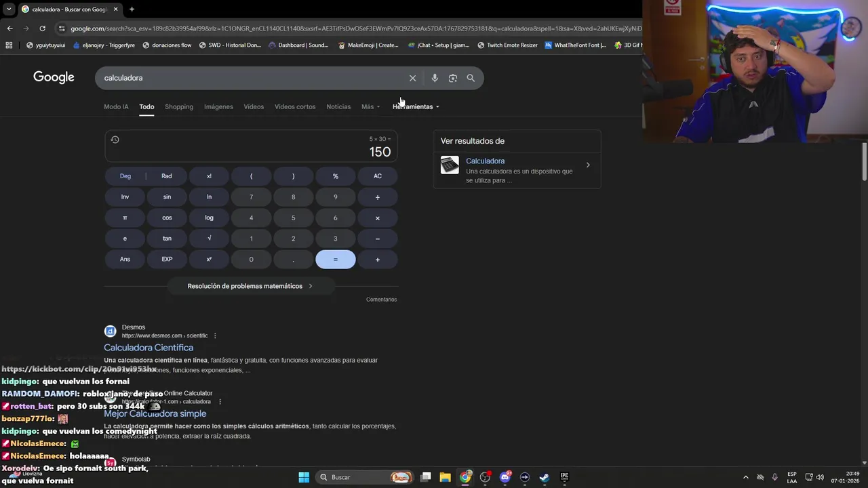Viewport: 868px width, 488px height.
Task: Open the Calculadora panel chevron arrow
Action: tap(588, 165)
